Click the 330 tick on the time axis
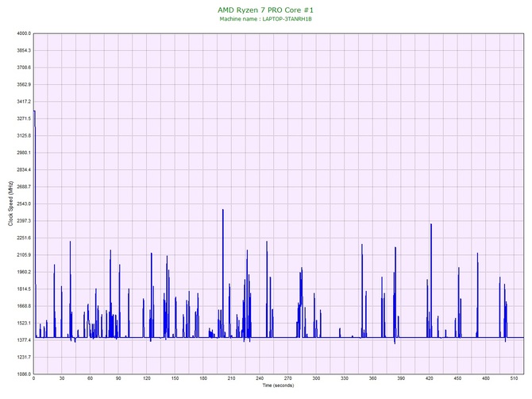The width and height of the screenshot is (532, 399). (345, 378)
